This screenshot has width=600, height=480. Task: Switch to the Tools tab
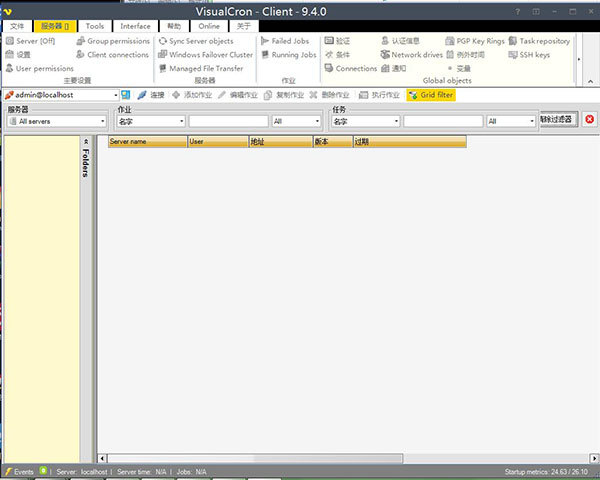click(x=95, y=26)
